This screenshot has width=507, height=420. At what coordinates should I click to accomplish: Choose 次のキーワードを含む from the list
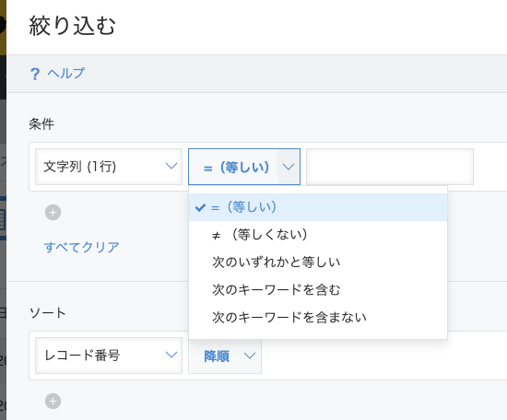318,290
